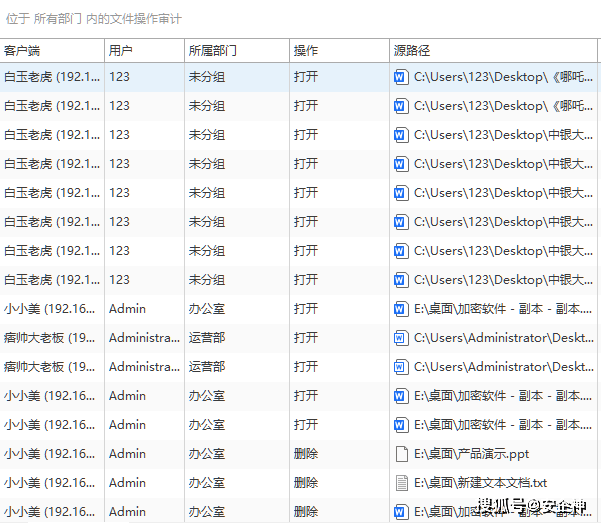Click 删除 in the 产品演示.ppt row
Screen dimensions: 601x523
[306, 454]
